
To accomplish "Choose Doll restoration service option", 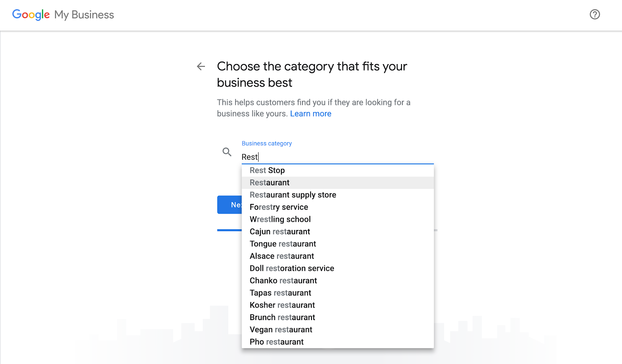I will coord(292,268).
